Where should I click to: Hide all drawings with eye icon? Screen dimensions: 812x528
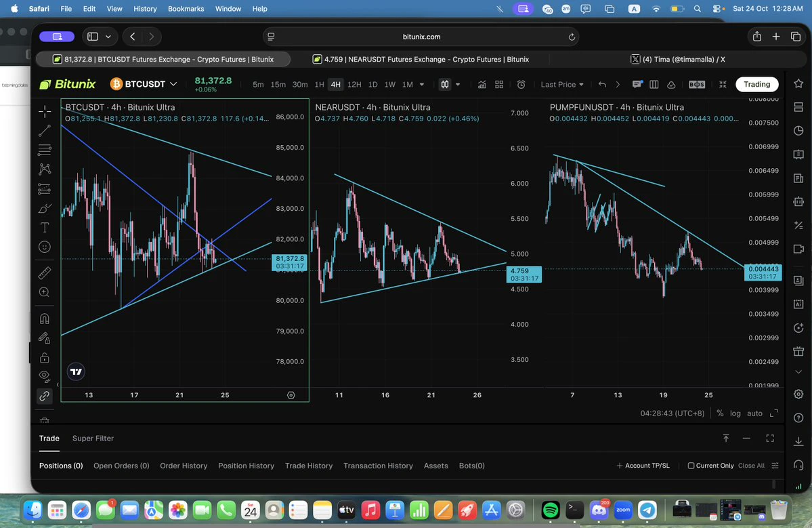point(45,375)
